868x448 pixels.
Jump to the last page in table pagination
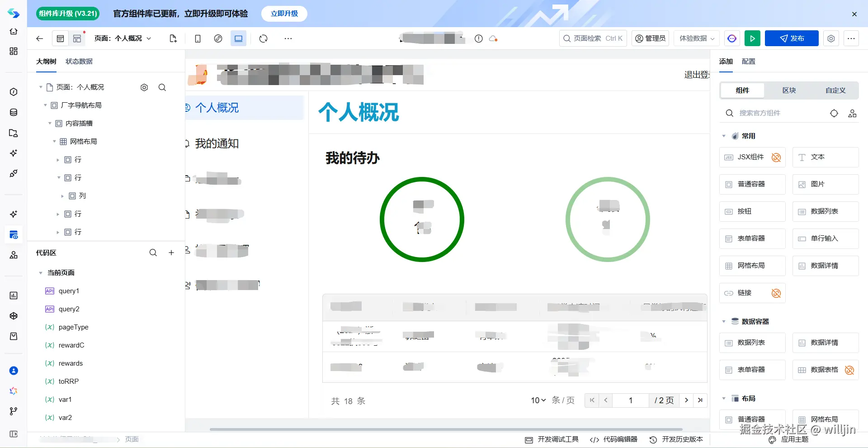point(700,400)
